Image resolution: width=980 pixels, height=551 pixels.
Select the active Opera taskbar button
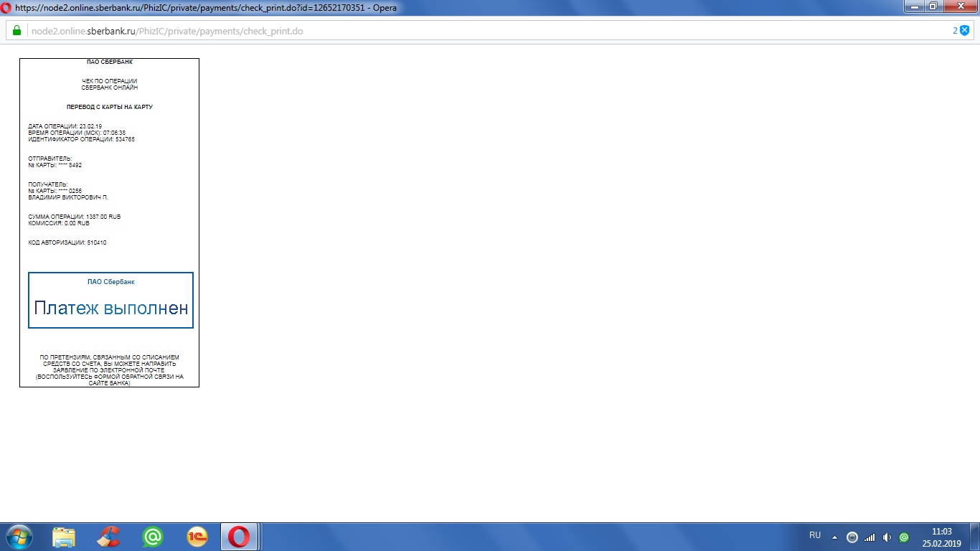click(x=240, y=537)
